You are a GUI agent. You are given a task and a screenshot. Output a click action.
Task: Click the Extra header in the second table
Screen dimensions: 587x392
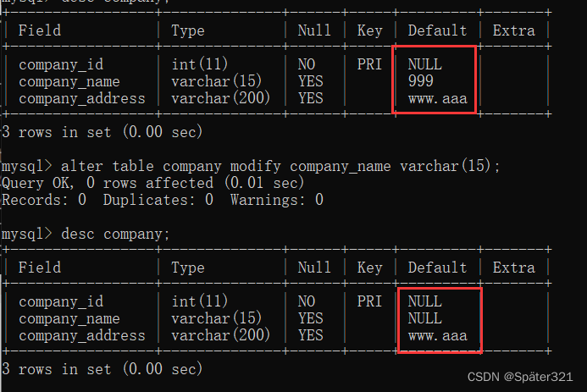[513, 268]
